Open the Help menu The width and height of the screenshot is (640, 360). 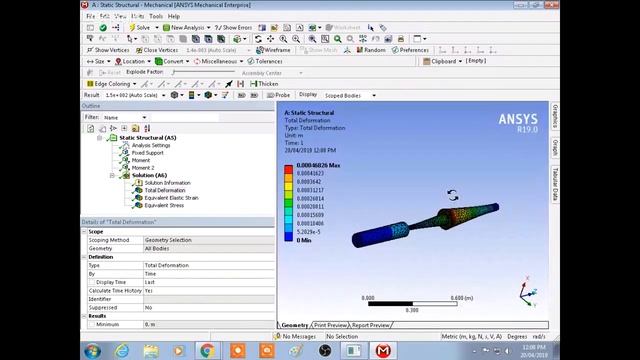coord(174,16)
